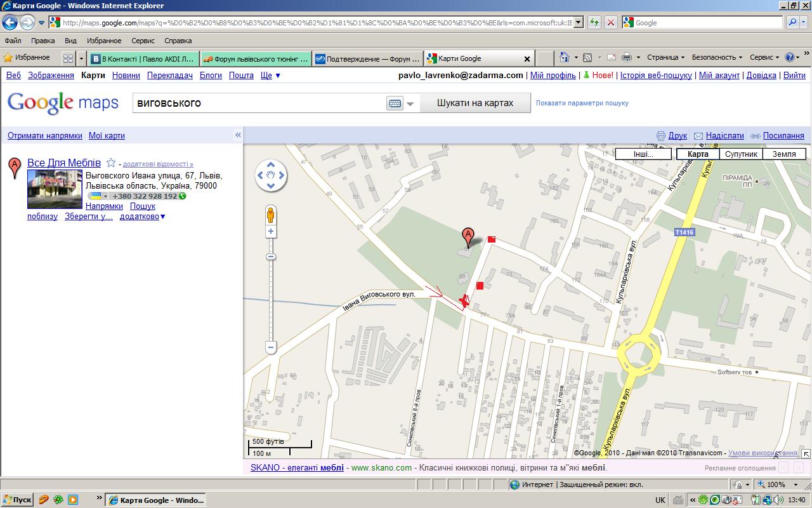The image size is (812, 508).
Task: Open the "Правка" menu
Action: (x=43, y=41)
